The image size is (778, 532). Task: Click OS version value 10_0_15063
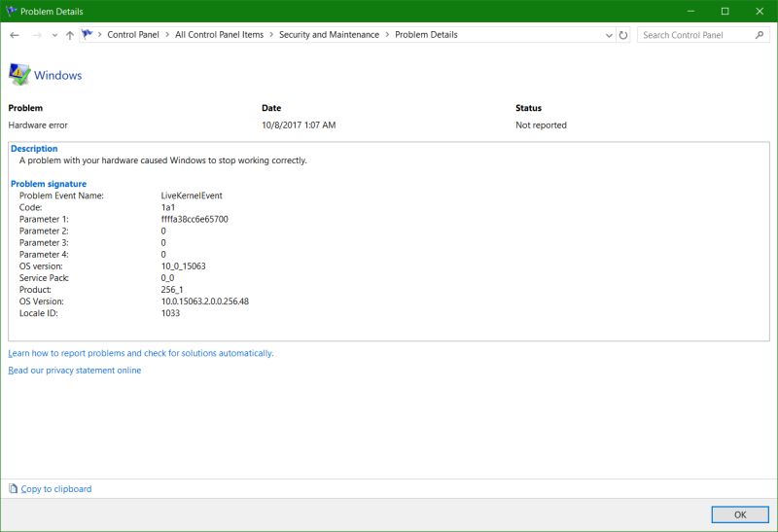pos(183,266)
